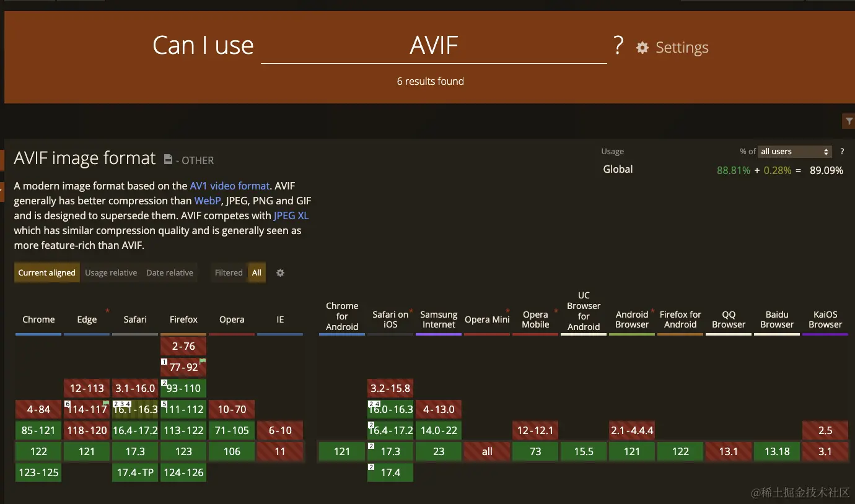Image resolution: width=855 pixels, height=504 pixels.
Task: Click the Edge column header
Action: click(x=87, y=319)
